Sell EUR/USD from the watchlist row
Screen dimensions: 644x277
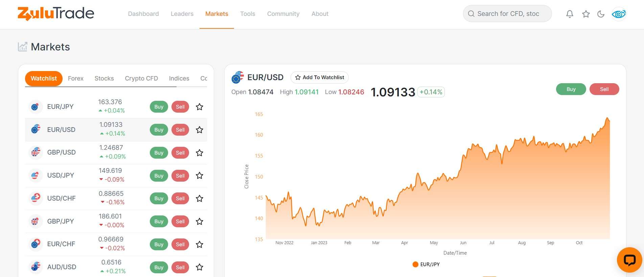point(180,130)
